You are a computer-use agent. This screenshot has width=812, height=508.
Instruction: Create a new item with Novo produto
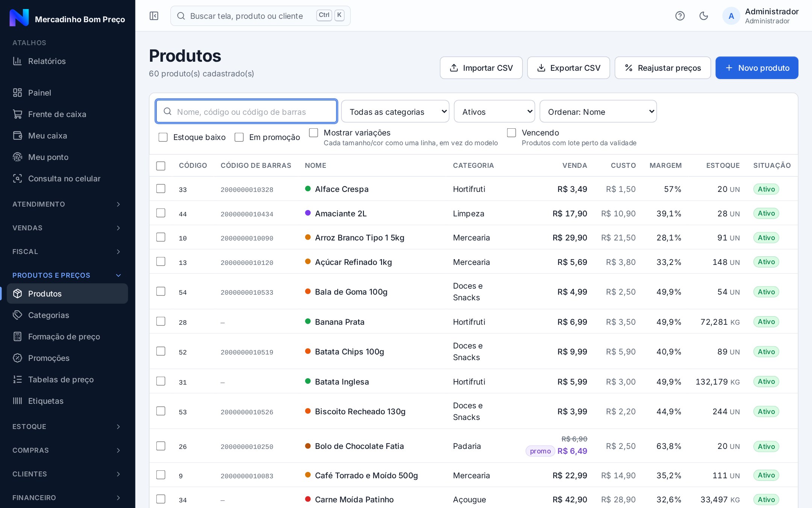[757, 68]
